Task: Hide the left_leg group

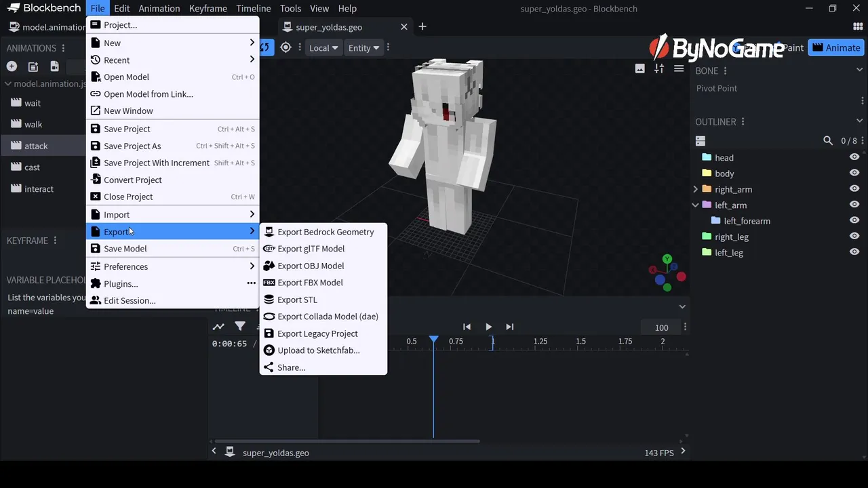Action: pyautogui.click(x=854, y=252)
